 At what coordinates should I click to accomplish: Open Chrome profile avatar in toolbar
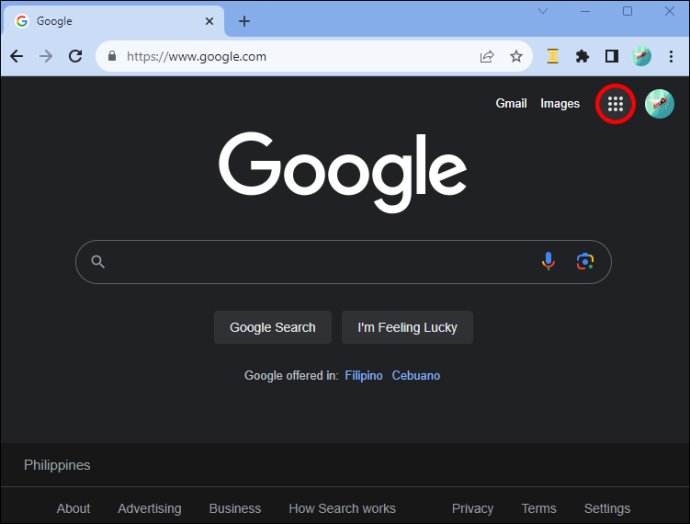point(641,56)
